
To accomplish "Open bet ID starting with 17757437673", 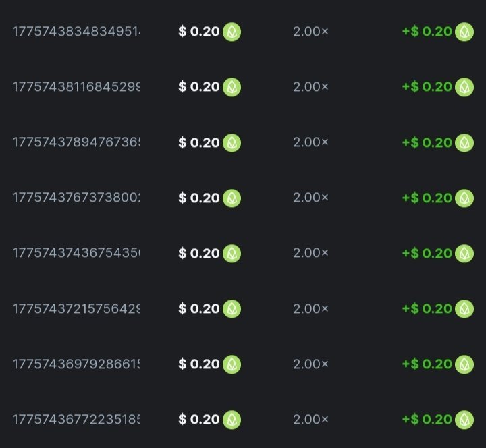I will click(x=76, y=198).
